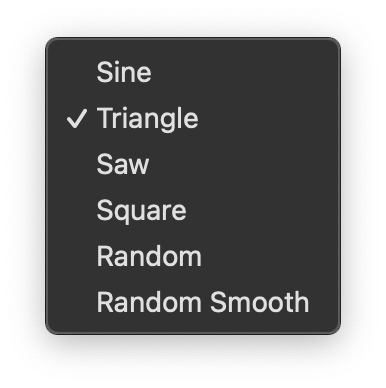Select Random Smooth at the menu bottom
The image size is (386, 388).
[x=193, y=302]
